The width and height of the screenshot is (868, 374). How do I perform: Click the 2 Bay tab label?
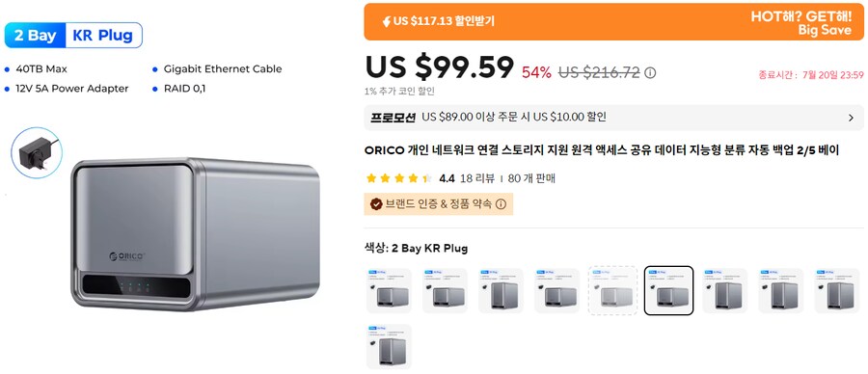35,36
